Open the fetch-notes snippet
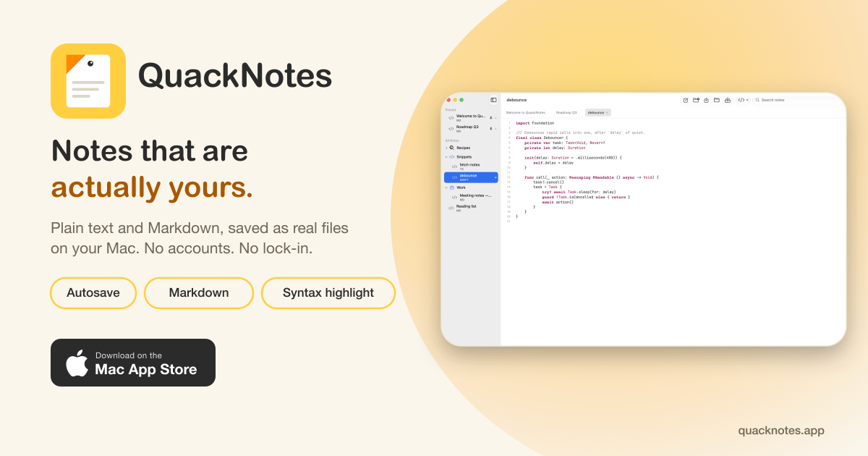The width and height of the screenshot is (868, 456). (471, 166)
